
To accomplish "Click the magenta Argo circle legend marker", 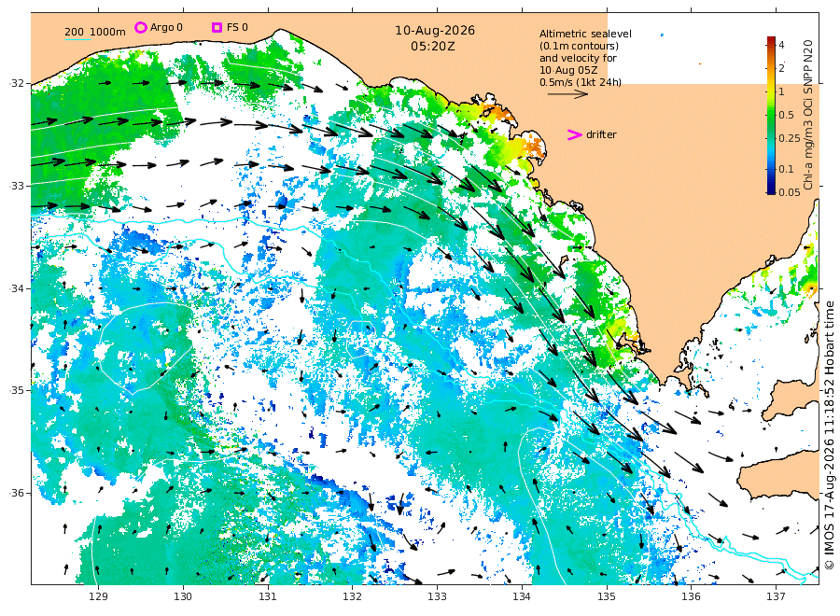I will tap(140, 27).
